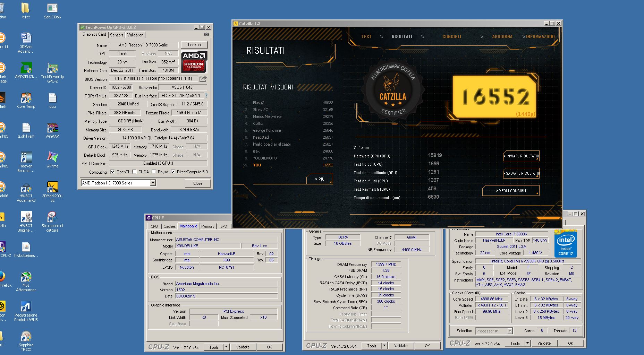Click the PIÙ button under results
The width and height of the screenshot is (644, 355).
320,179
